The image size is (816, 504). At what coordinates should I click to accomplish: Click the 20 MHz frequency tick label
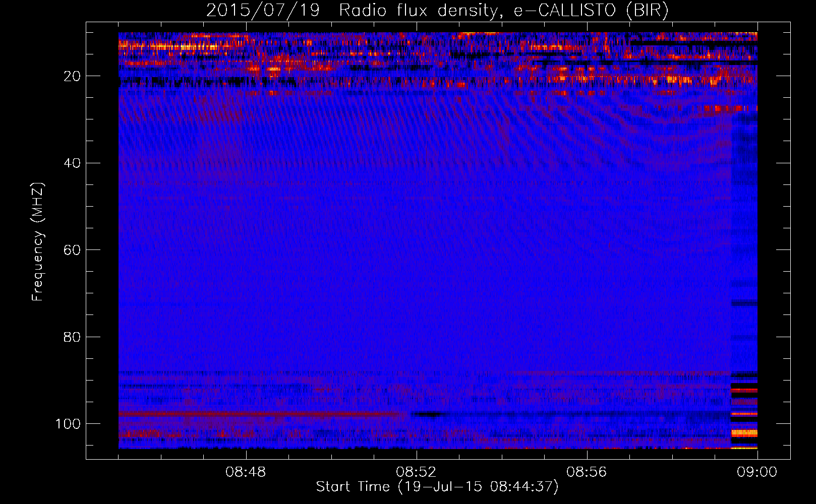pyautogui.click(x=72, y=76)
